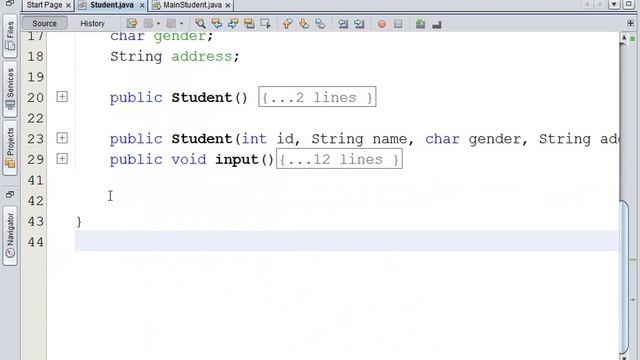This screenshot has width=640, height=360.
Task: Click line number 41 in the gutter
Action: point(36,180)
